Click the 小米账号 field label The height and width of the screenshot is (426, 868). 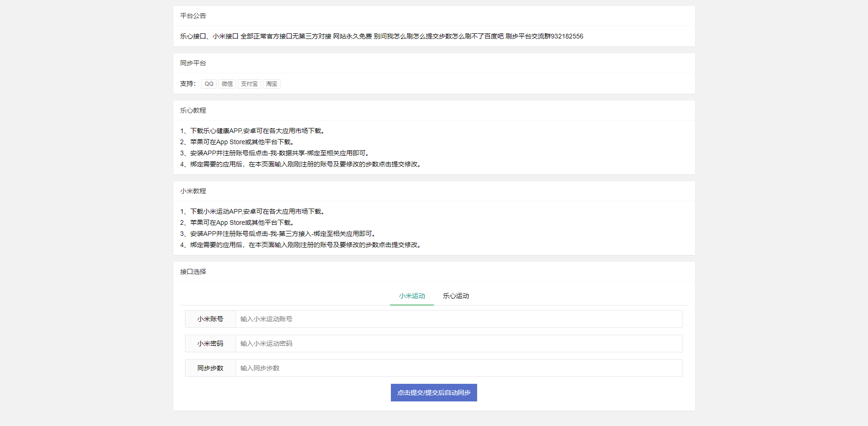click(210, 319)
